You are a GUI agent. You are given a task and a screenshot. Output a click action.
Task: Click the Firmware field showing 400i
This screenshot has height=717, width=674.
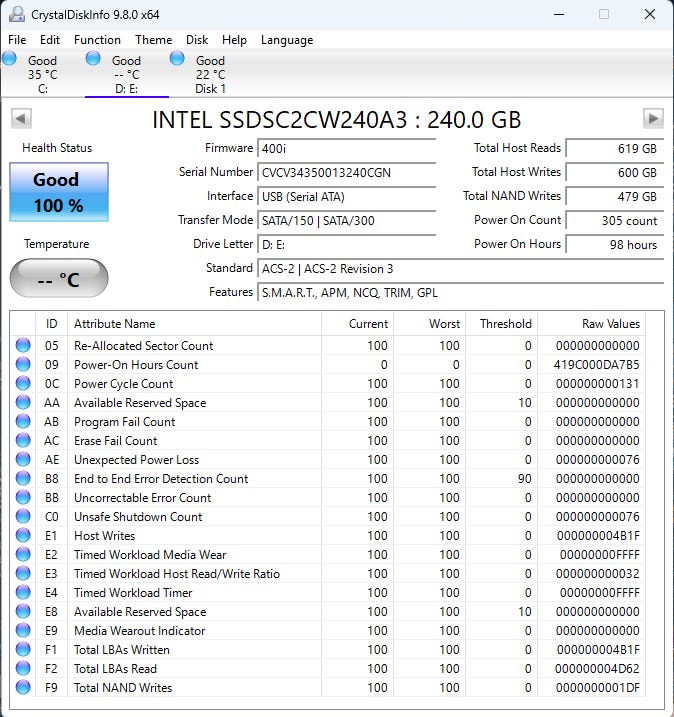[347, 149]
